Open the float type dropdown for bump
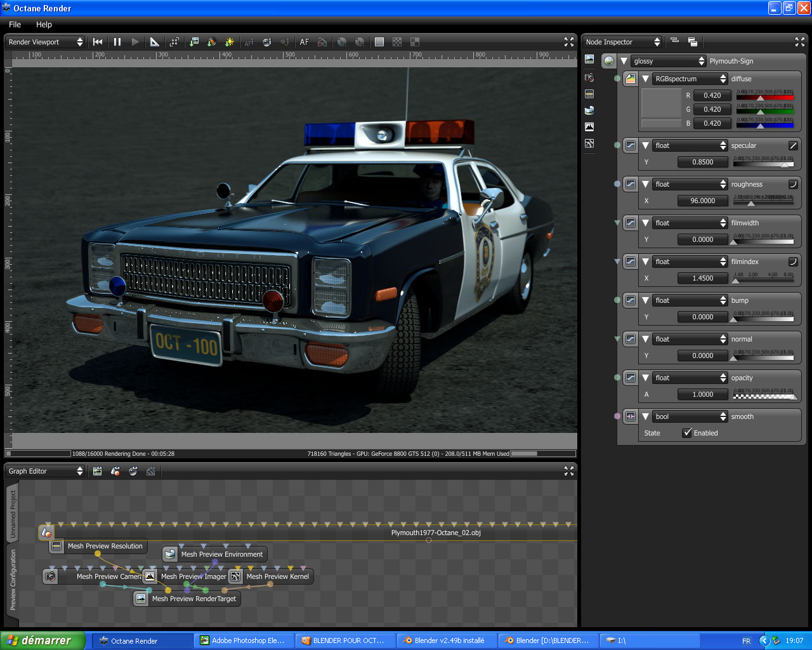This screenshot has height=650, width=812. click(690, 300)
